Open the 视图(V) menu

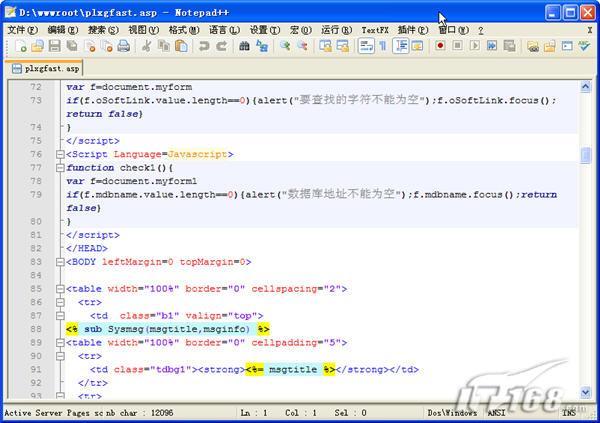(x=143, y=30)
